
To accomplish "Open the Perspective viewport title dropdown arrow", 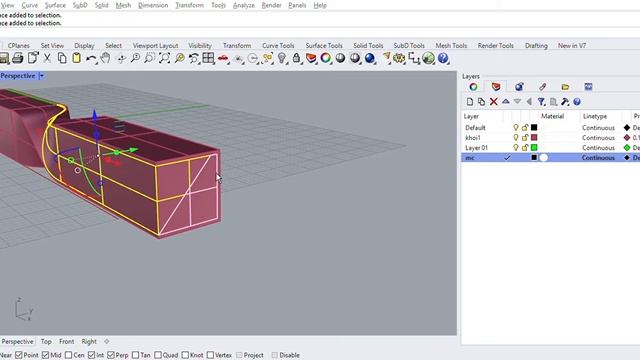I will coord(41,76).
